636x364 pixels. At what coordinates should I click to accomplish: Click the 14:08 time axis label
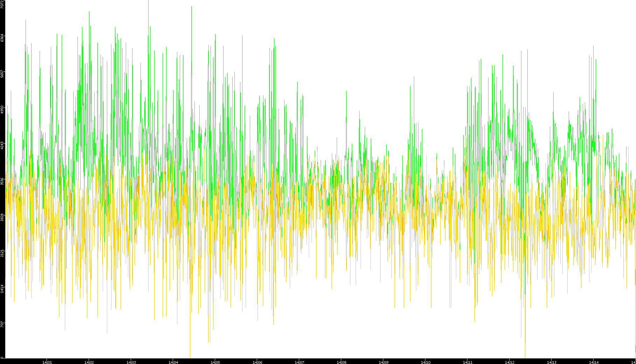point(341,362)
